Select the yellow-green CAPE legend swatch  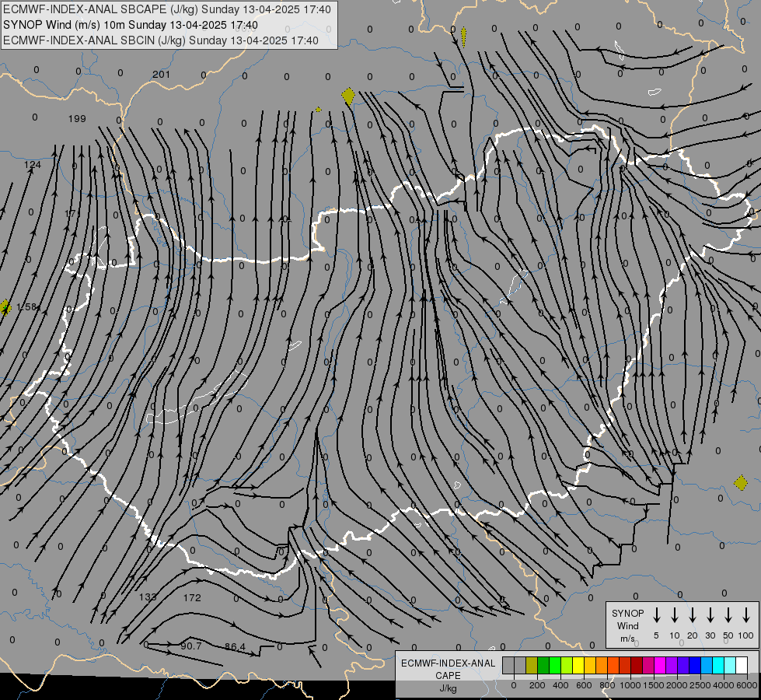[567, 665]
